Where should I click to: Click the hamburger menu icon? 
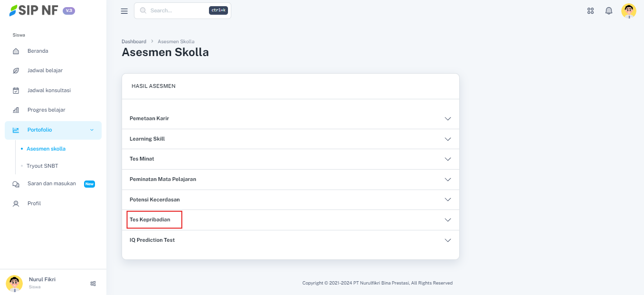pyautogui.click(x=124, y=11)
